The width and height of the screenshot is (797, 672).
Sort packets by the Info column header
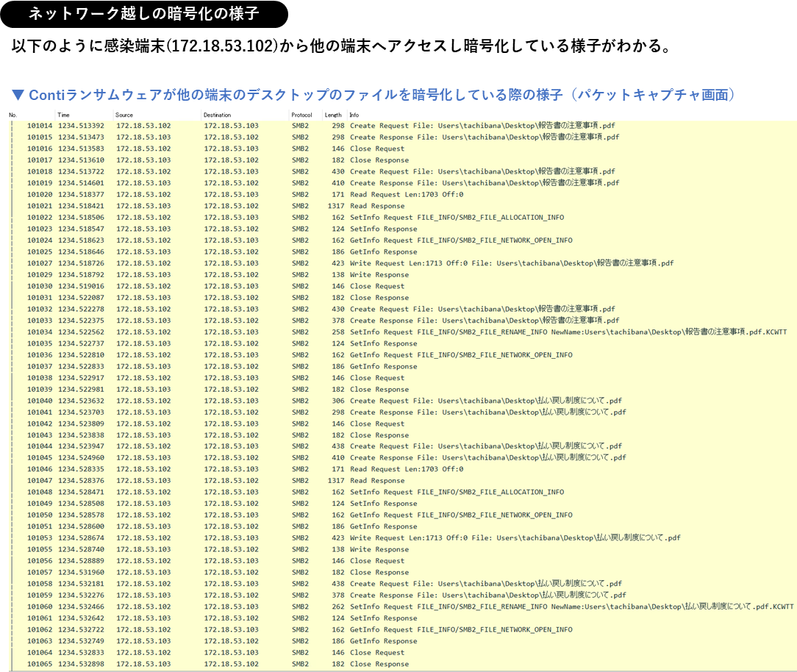pyautogui.click(x=355, y=115)
